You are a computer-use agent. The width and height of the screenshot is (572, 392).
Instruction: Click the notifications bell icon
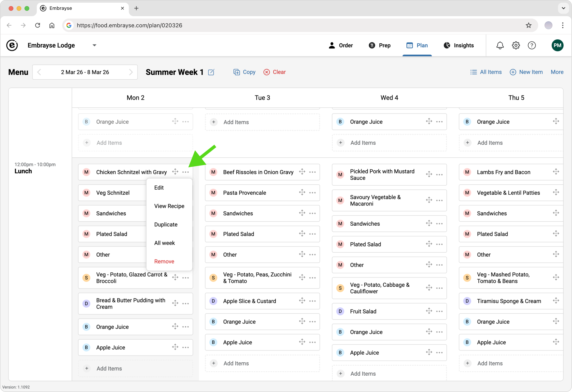[500, 45]
